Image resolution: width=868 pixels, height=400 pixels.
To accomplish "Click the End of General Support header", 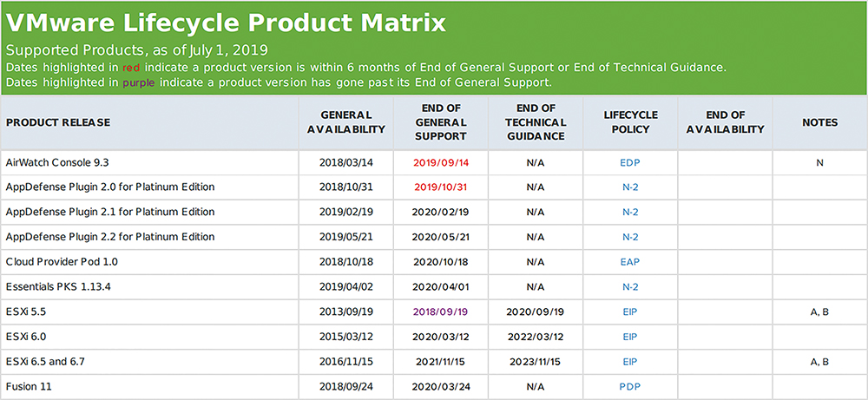I will [x=441, y=122].
